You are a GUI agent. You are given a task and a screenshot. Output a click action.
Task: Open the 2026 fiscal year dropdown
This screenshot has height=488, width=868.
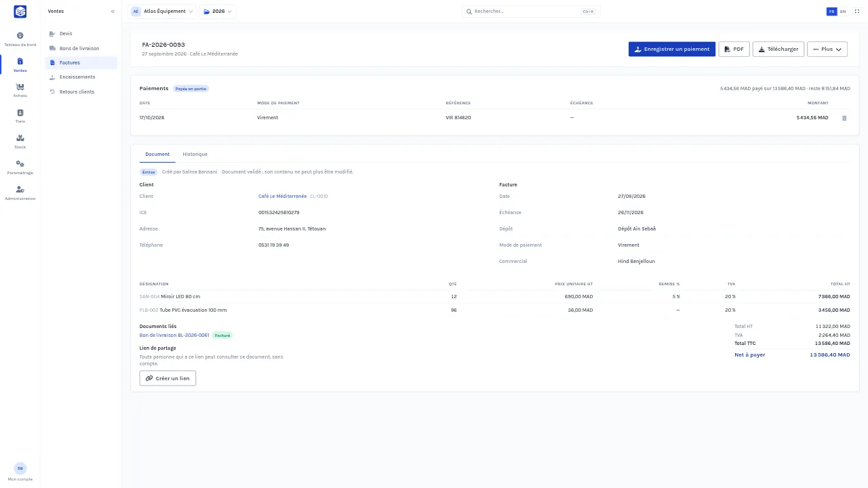218,12
